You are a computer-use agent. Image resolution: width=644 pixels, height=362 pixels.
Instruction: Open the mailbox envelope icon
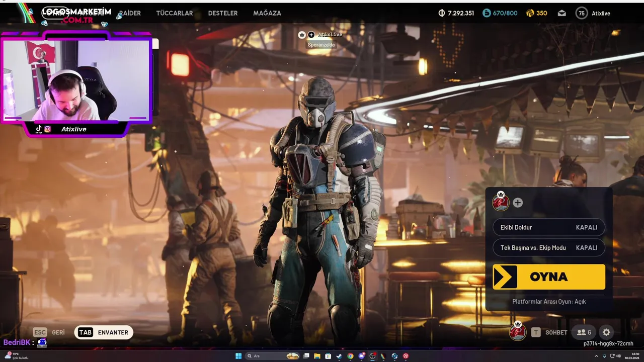tap(562, 13)
